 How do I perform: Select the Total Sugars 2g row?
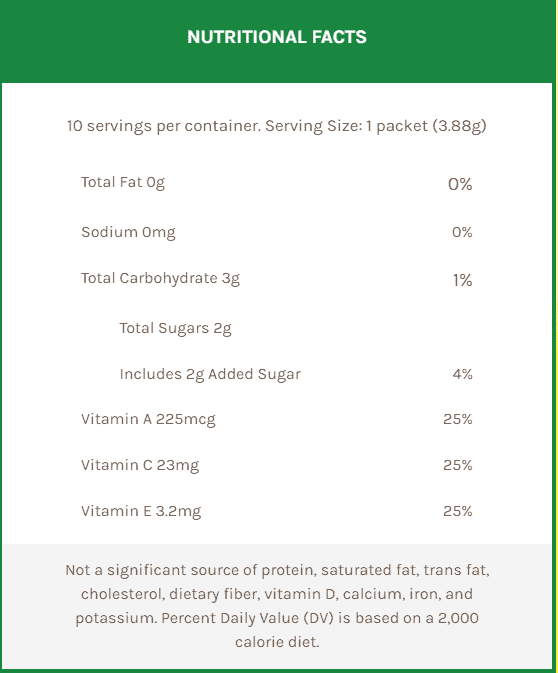[176, 328]
